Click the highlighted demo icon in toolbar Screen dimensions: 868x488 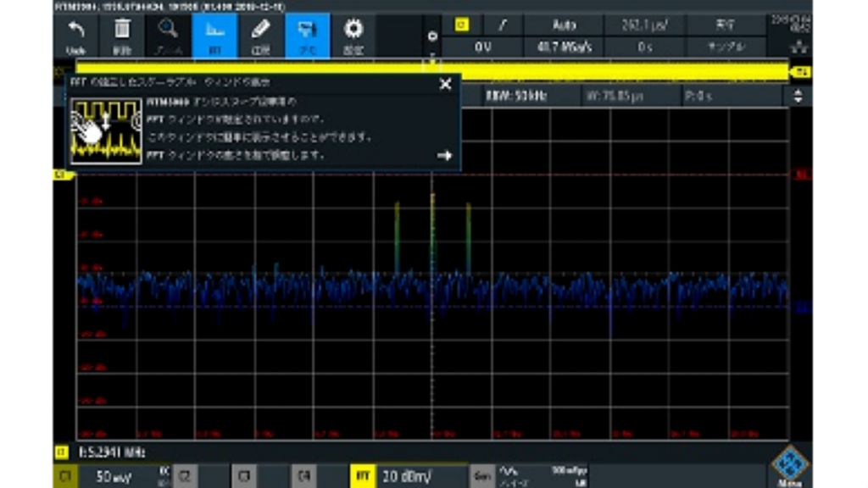point(307,36)
